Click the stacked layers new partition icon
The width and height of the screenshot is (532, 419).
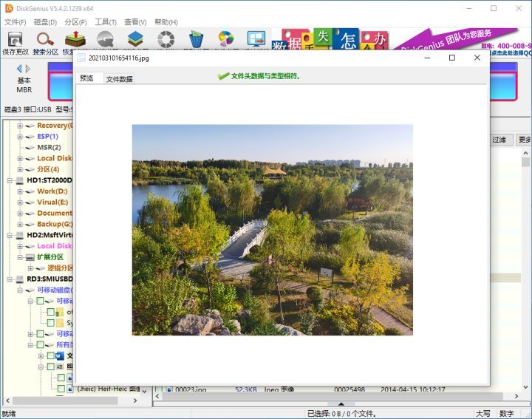135,39
